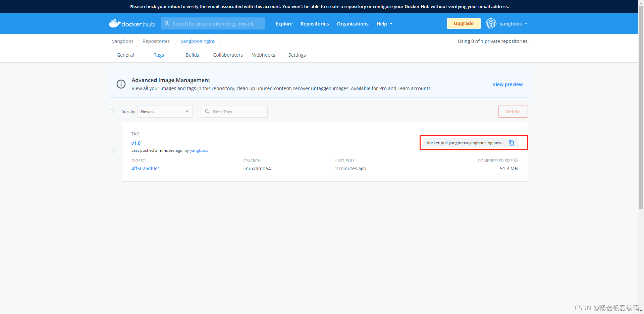Open Organizations in top navigation

[353, 24]
